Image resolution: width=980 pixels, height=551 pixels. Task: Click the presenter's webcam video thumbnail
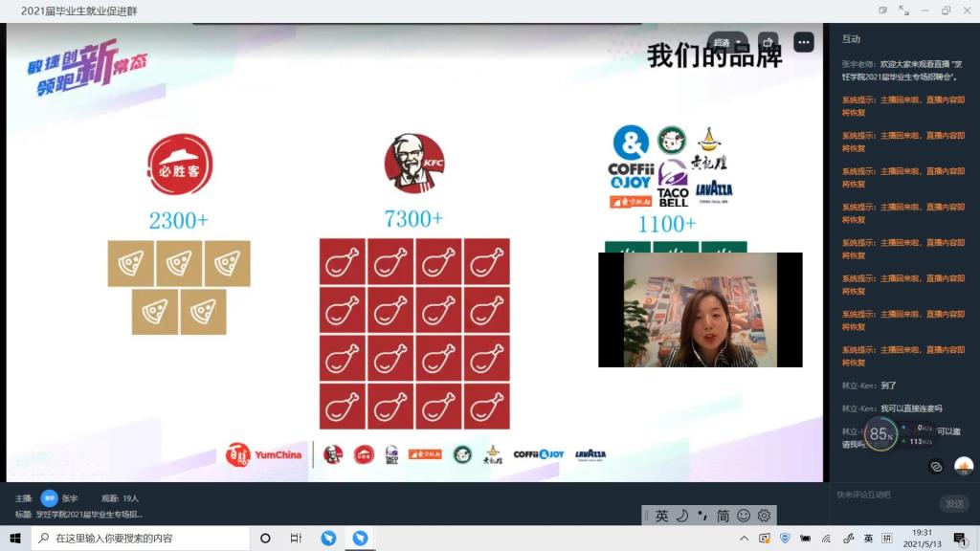coord(700,310)
